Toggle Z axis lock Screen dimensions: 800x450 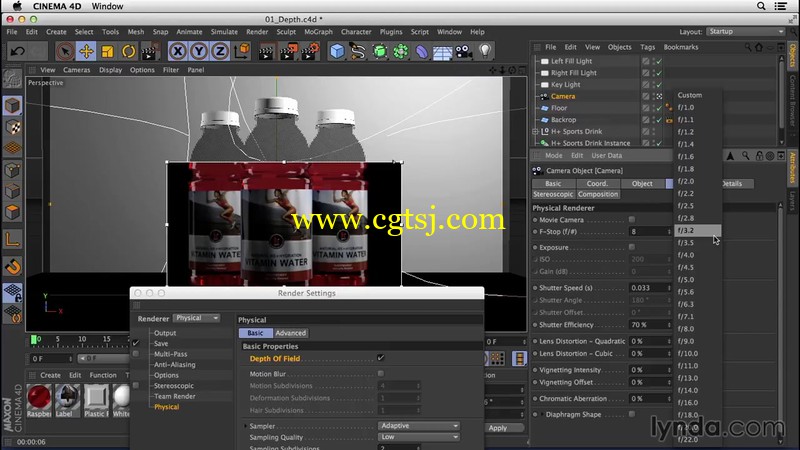pyautogui.click(x=220, y=51)
